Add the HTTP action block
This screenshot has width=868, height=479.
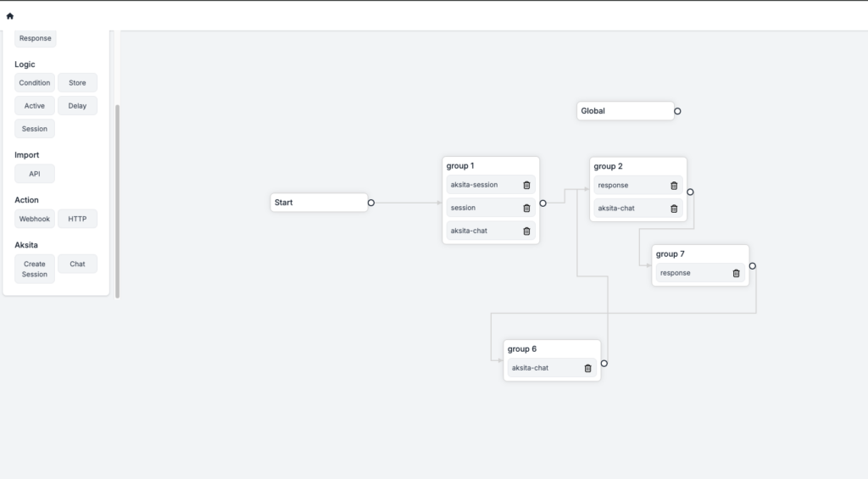[77, 219]
